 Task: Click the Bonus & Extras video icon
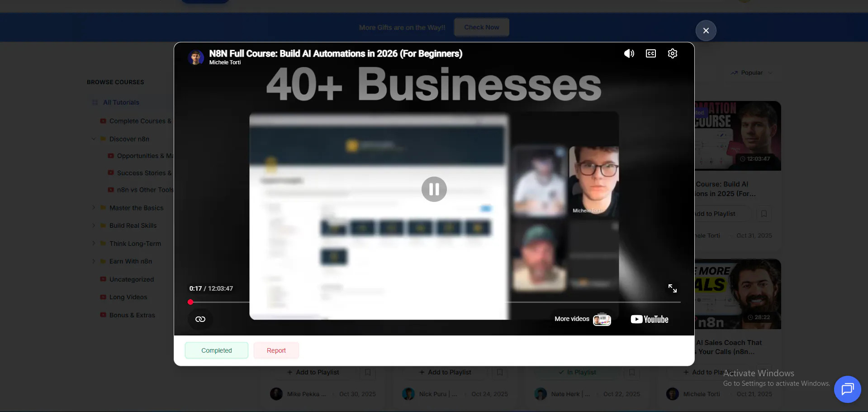[103, 315]
